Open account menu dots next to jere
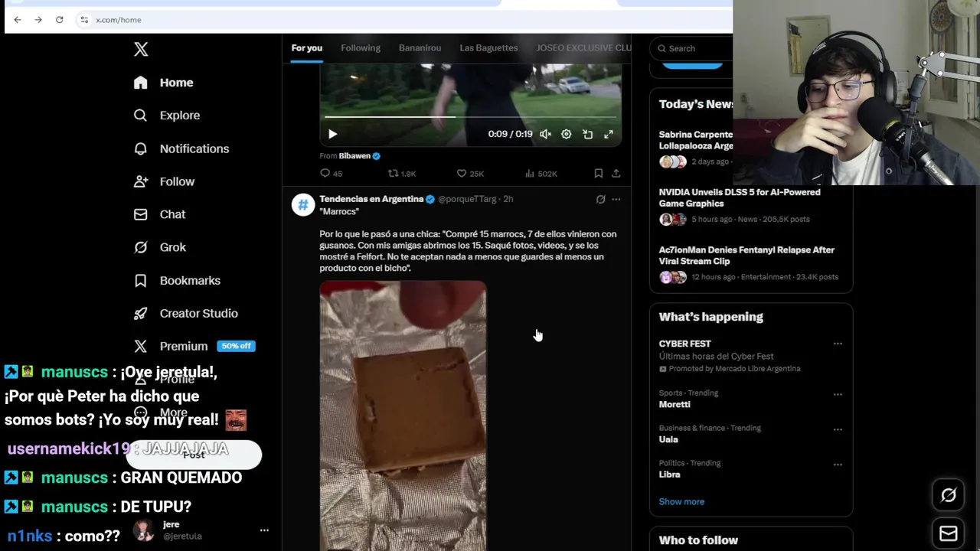980x551 pixels. pos(264,530)
